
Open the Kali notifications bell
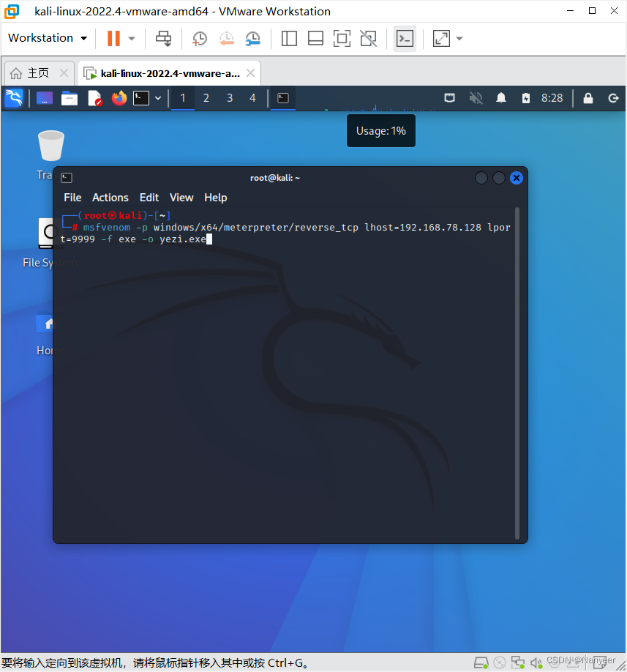coord(501,98)
